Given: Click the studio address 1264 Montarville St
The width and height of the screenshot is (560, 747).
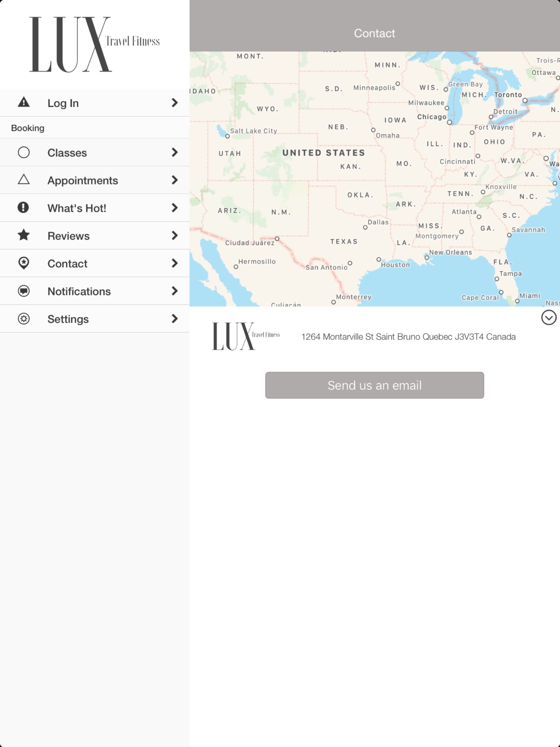Looking at the screenshot, I should pos(408,337).
